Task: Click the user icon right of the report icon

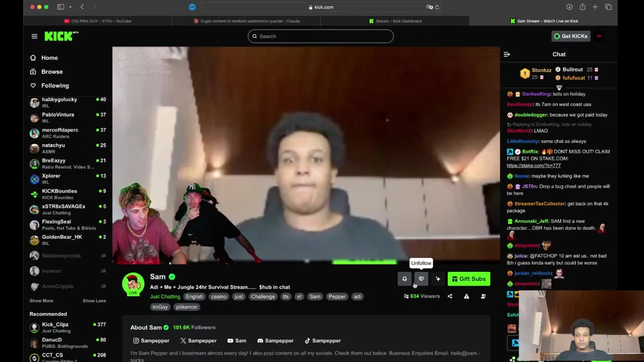Action: click(x=483, y=296)
